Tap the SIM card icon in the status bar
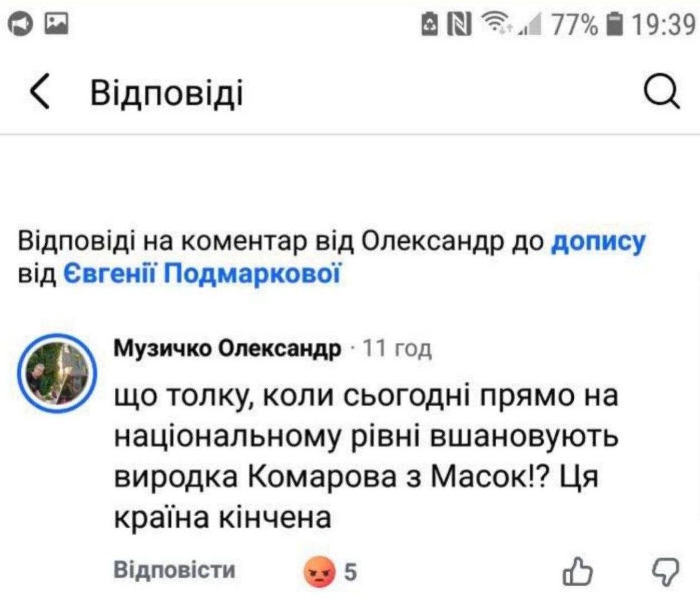Screen dimensions: 700x609 click(432, 25)
